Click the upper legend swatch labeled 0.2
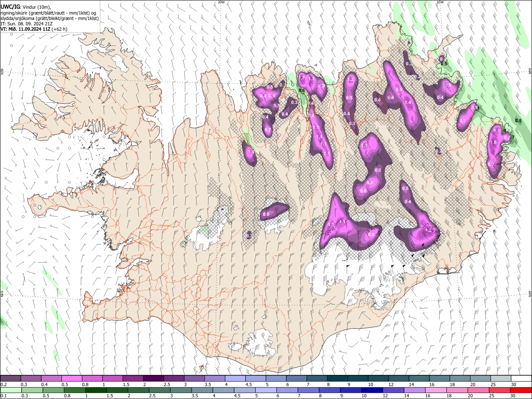532x399 pixels. point(10,379)
